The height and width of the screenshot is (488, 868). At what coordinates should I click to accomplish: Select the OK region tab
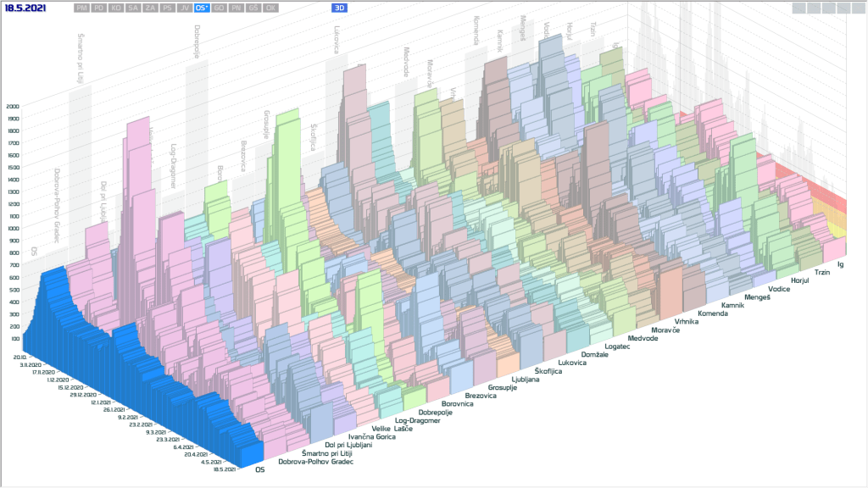270,8
